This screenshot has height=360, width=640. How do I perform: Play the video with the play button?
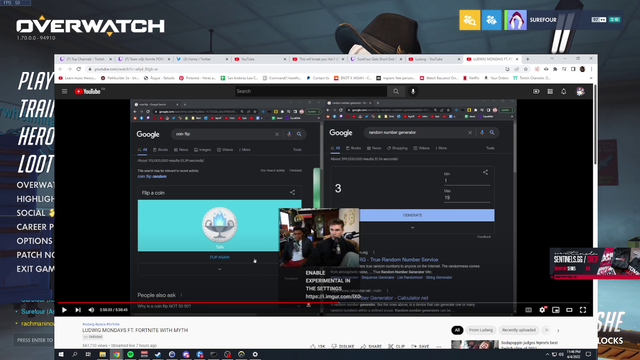coord(64,310)
